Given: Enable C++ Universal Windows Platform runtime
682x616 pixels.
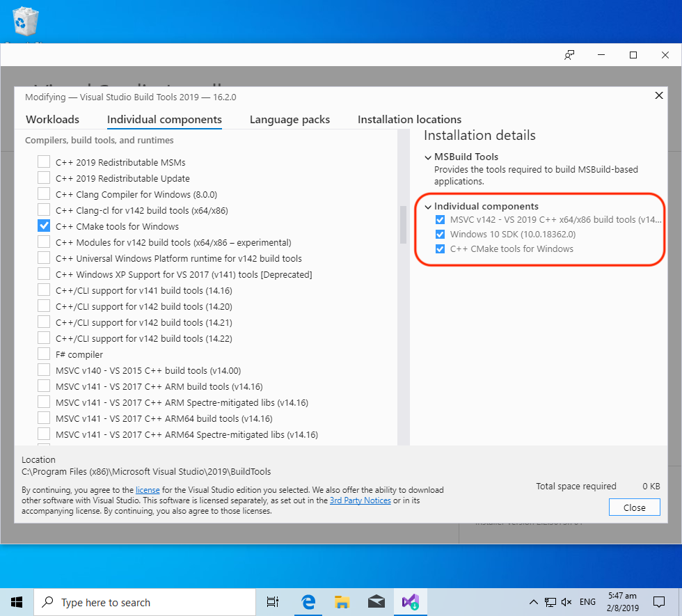Looking at the screenshot, I should (44, 258).
